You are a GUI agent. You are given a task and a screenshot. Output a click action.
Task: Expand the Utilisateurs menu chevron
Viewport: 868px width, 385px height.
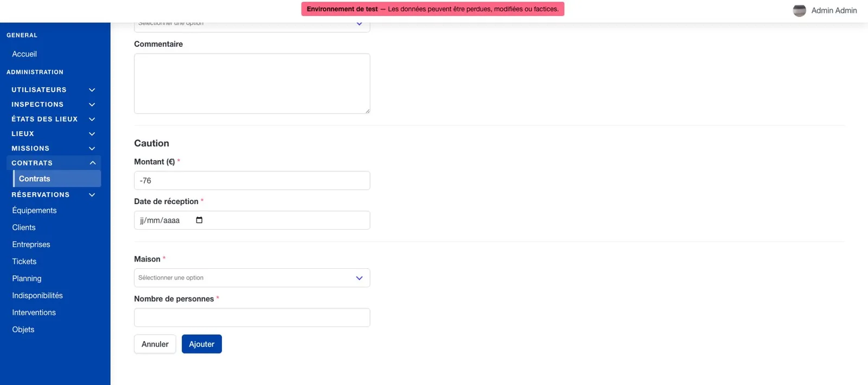92,90
